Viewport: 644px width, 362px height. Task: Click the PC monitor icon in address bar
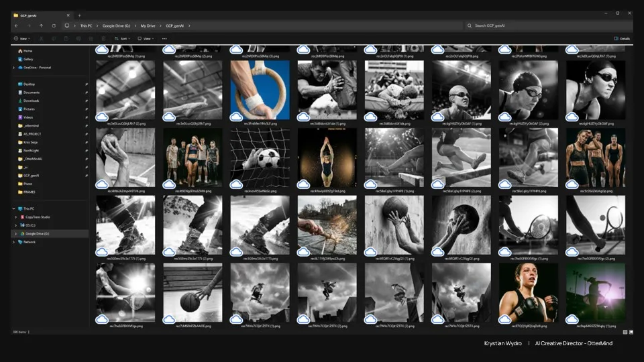67,25
